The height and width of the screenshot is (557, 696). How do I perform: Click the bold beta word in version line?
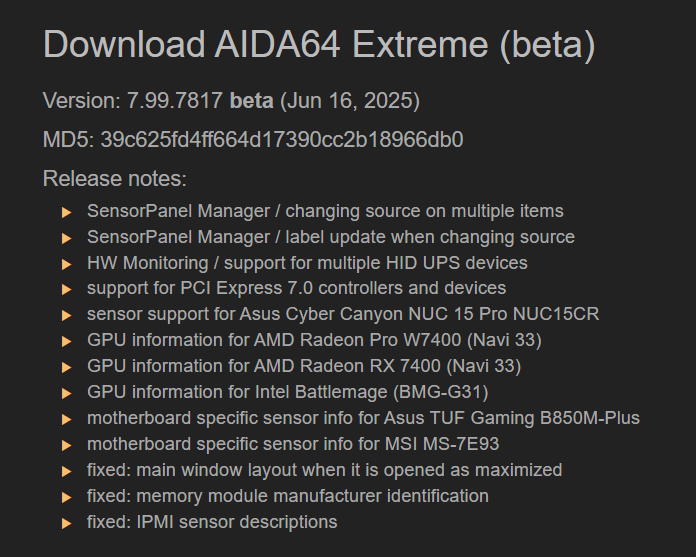click(252, 101)
